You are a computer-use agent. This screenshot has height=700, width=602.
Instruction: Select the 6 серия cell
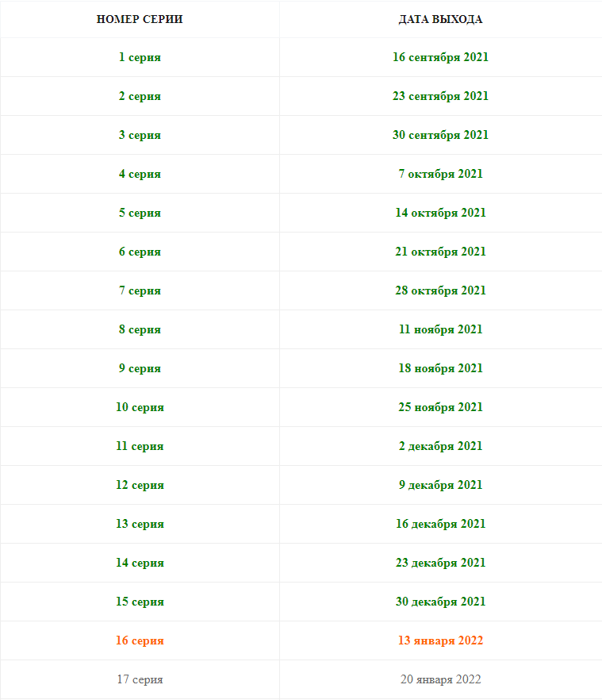coord(140,252)
